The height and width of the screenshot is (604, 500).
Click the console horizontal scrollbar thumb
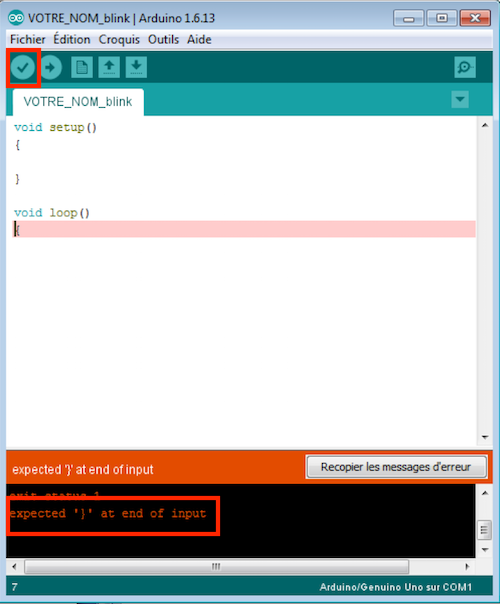(x=216, y=567)
